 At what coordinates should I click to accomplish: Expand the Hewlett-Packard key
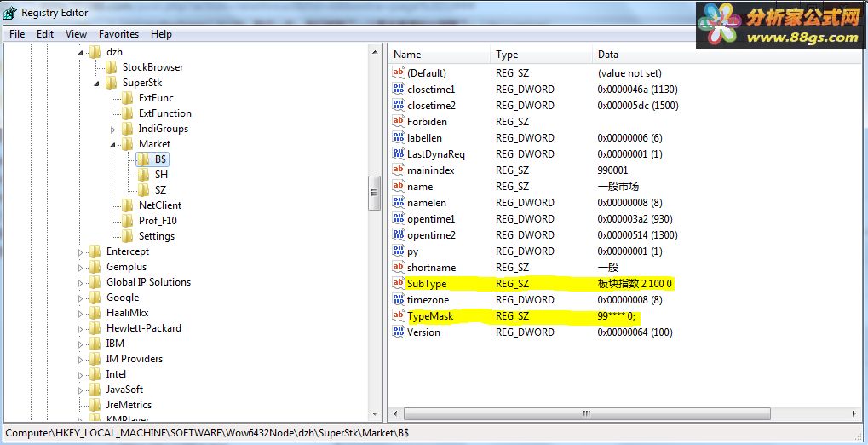[x=80, y=329]
